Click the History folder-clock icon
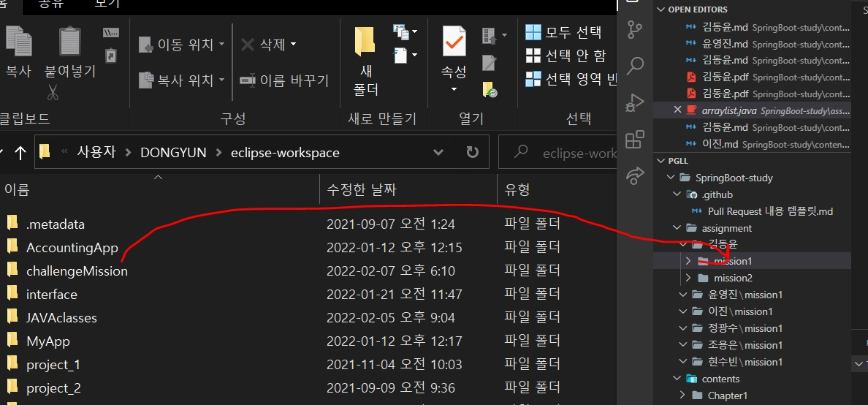Screen dimensions: 868x405 coord(490,90)
